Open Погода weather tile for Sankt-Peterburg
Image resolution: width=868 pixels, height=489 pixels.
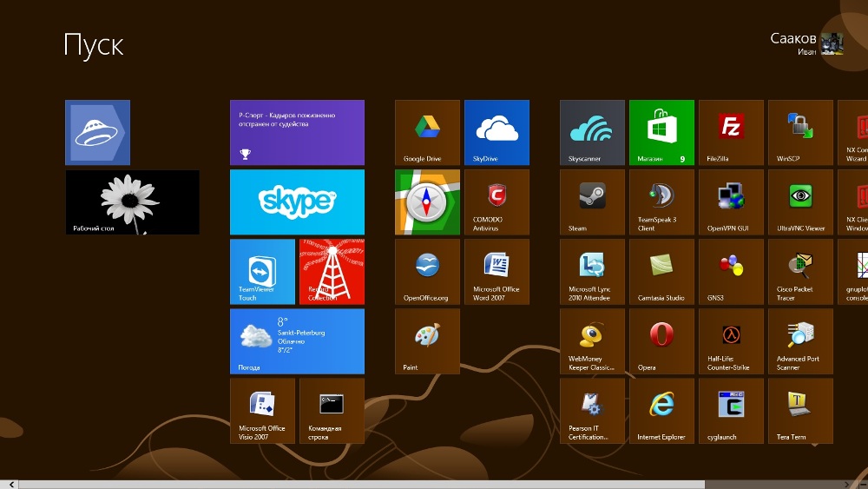click(x=297, y=340)
